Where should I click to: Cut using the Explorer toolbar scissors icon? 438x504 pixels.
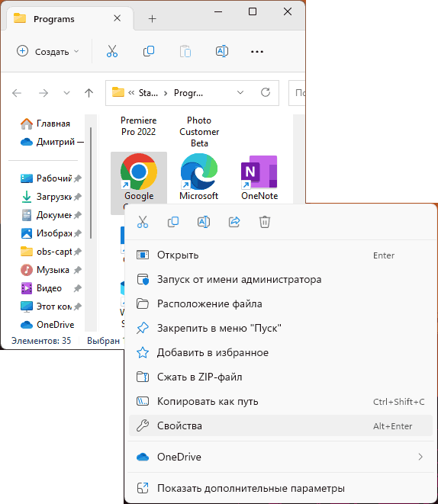coord(112,51)
